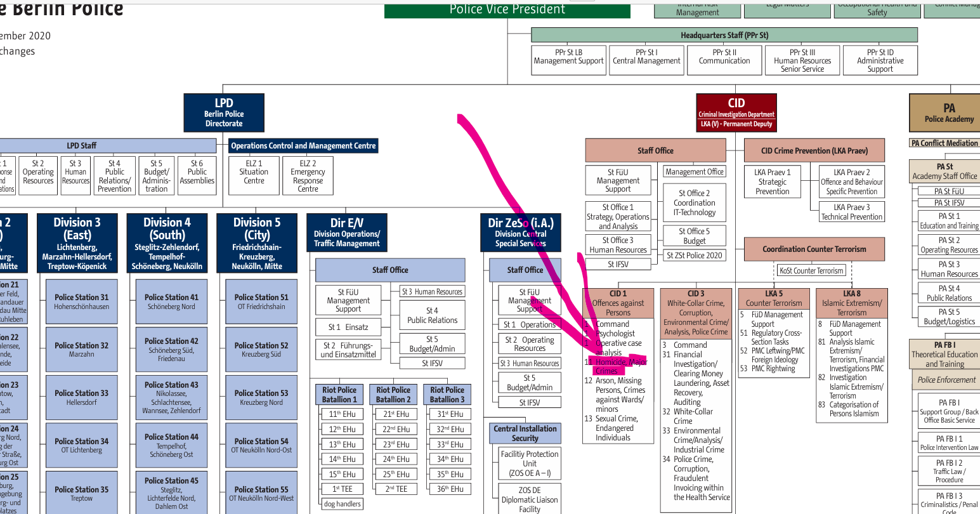Click CID Crime Prevention (LKA Praev) header
This screenshot has height=514, width=980.
814,150
